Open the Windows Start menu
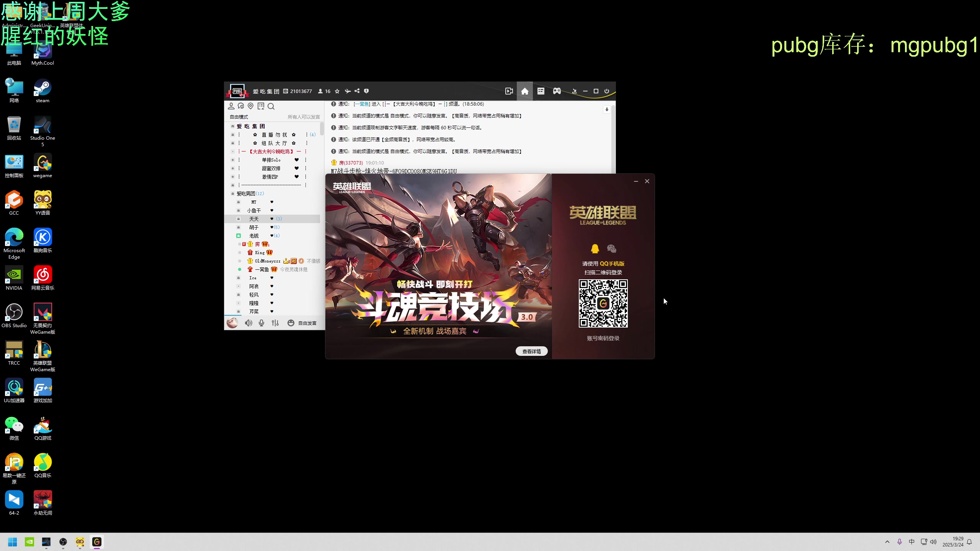 [x=13, y=542]
